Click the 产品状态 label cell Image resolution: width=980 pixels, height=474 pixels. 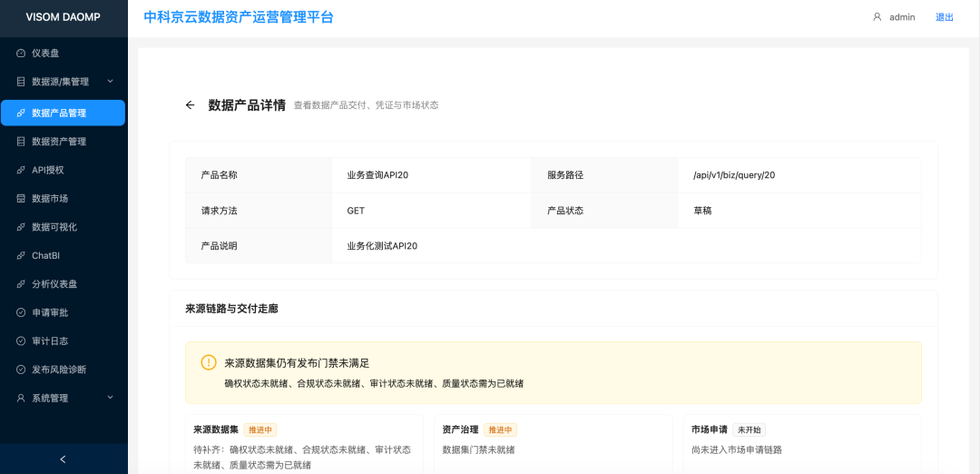click(x=605, y=211)
